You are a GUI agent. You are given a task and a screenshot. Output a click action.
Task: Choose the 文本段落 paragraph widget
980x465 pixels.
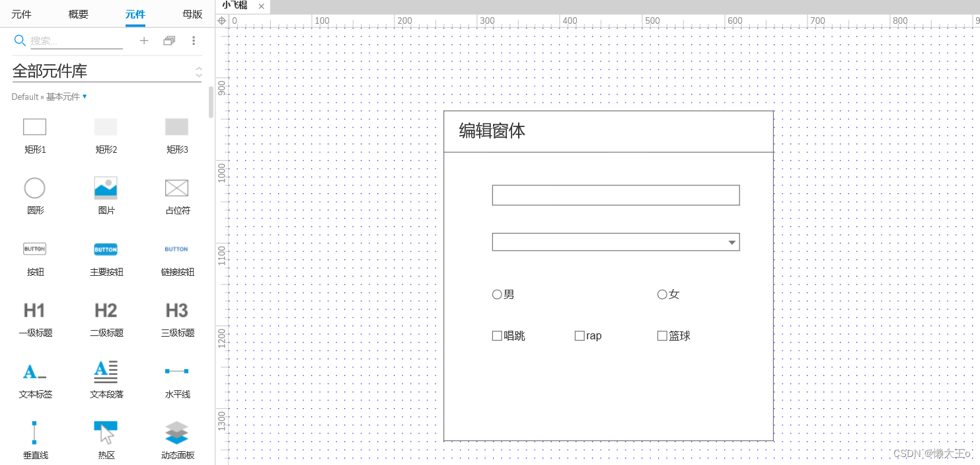pos(106,372)
